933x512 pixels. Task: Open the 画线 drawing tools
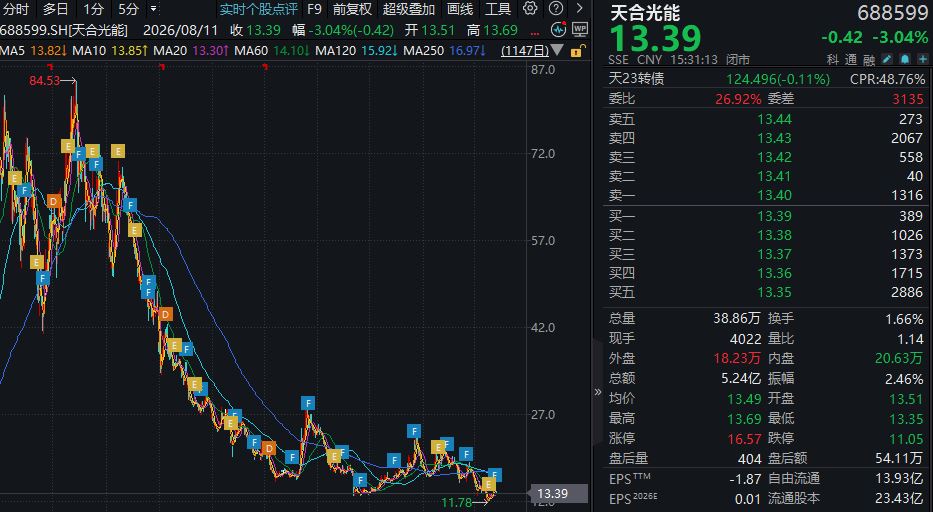click(x=460, y=9)
